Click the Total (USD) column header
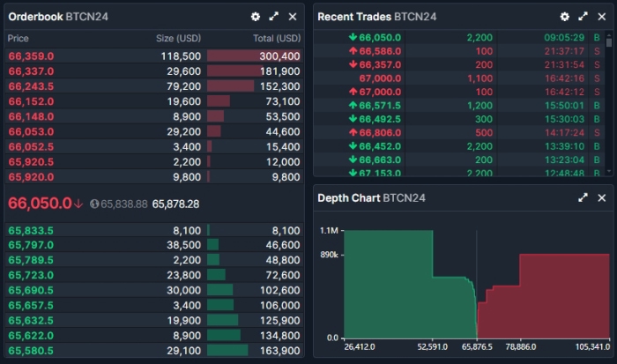Image resolution: width=617 pixels, height=364 pixels. point(276,39)
